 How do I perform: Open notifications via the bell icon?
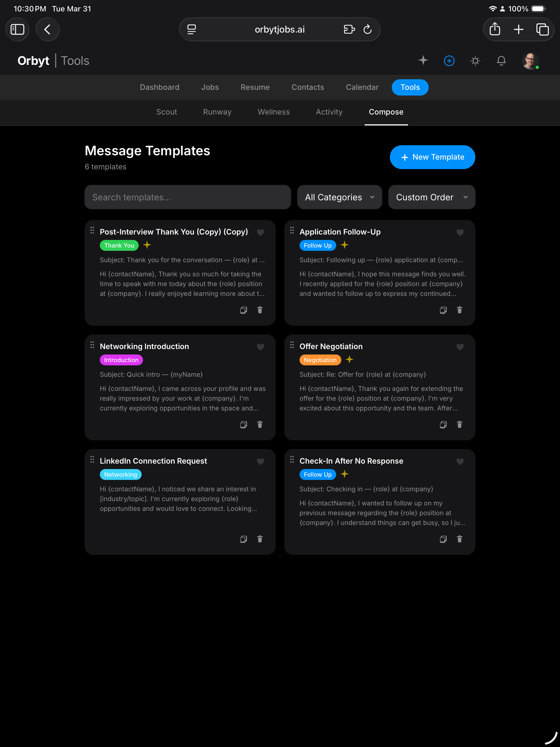[x=501, y=61]
